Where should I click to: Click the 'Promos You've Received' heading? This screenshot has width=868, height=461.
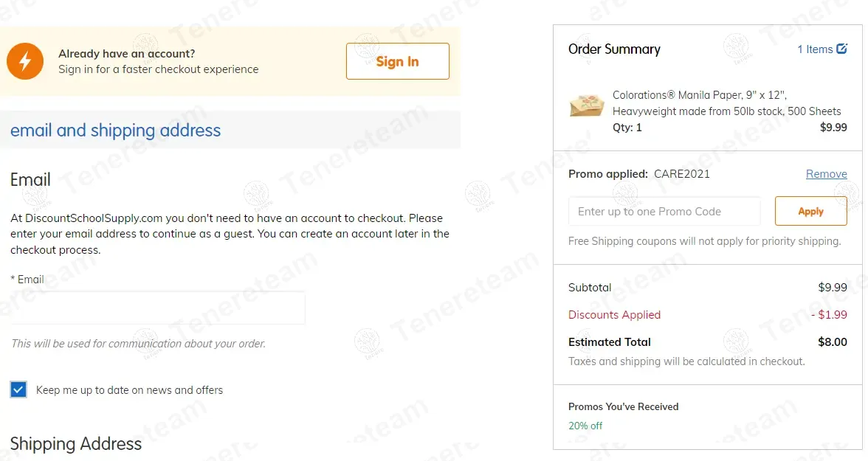coord(623,406)
